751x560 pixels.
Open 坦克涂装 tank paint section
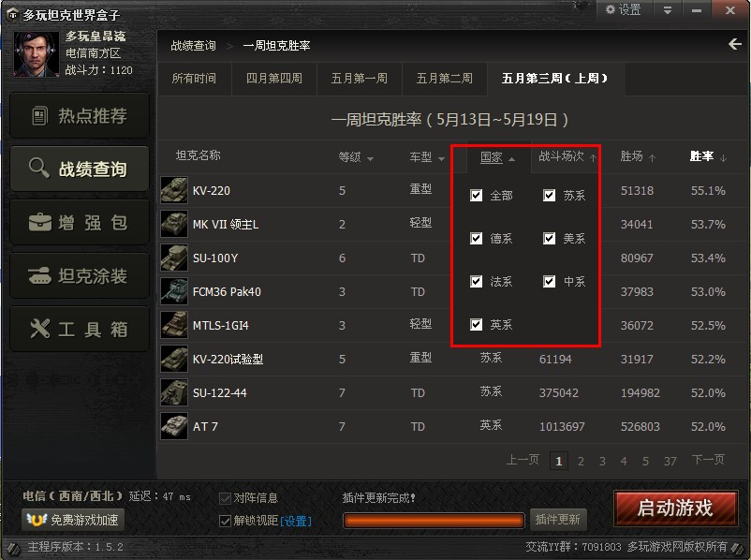click(x=80, y=276)
